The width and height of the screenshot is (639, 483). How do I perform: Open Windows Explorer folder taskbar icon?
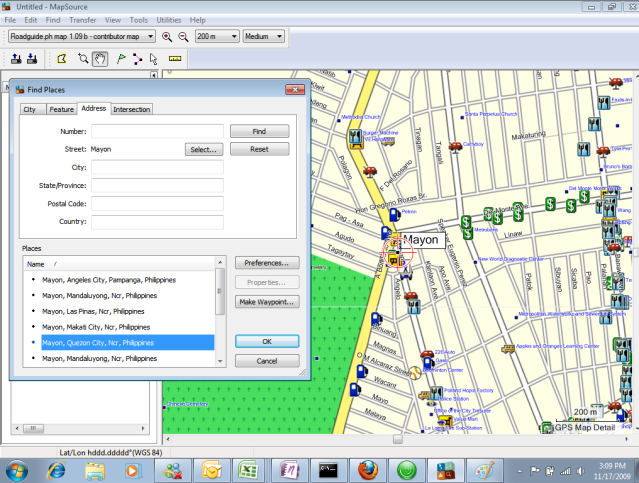click(x=95, y=471)
